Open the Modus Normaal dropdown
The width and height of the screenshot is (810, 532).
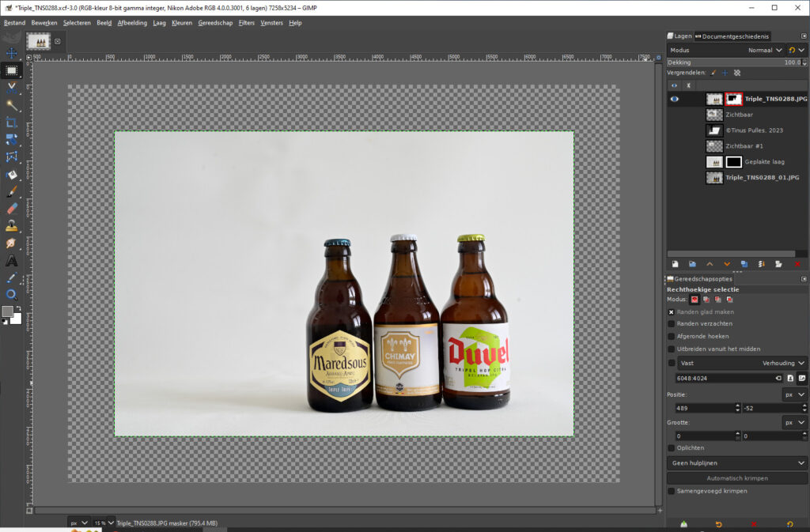pos(726,50)
